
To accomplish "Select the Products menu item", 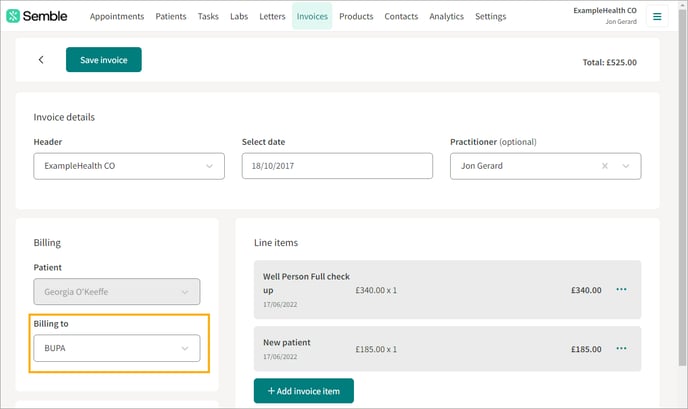I will [x=356, y=16].
